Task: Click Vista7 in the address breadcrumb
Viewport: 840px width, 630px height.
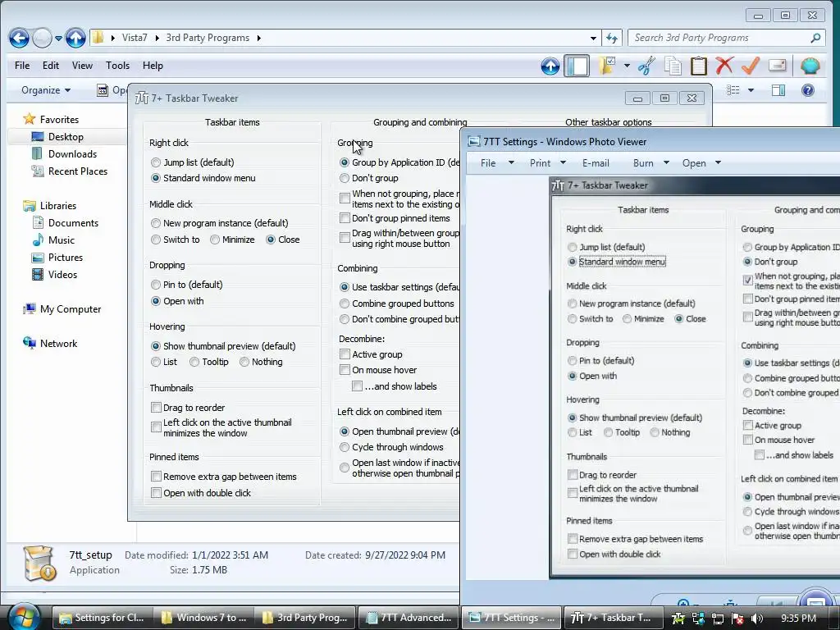Action: [135, 38]
